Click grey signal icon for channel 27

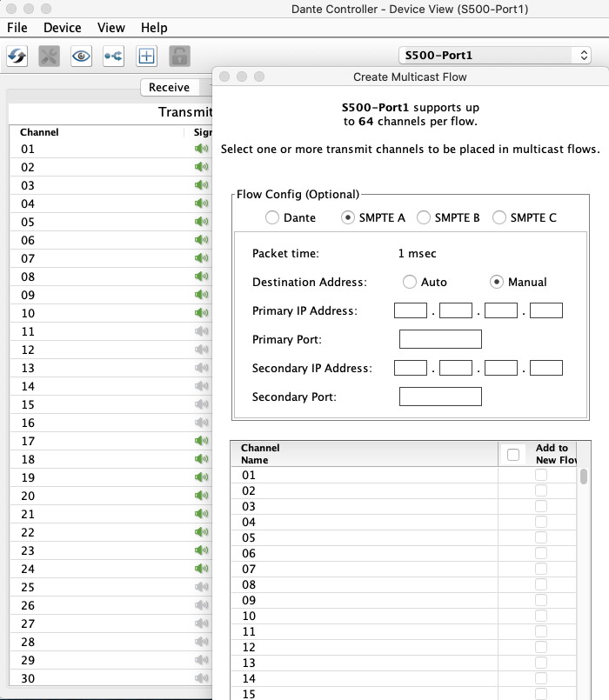(x=202, y=623)
